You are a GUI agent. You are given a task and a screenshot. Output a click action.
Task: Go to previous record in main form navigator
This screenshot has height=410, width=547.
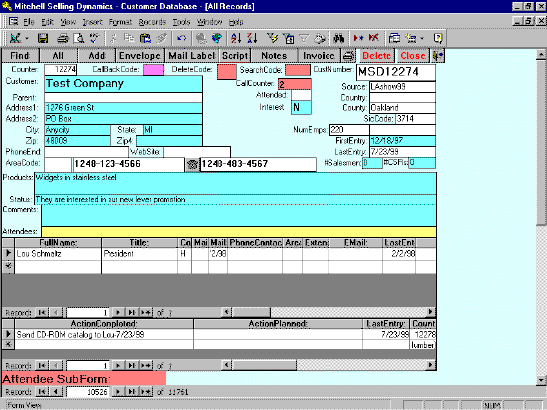55,392
